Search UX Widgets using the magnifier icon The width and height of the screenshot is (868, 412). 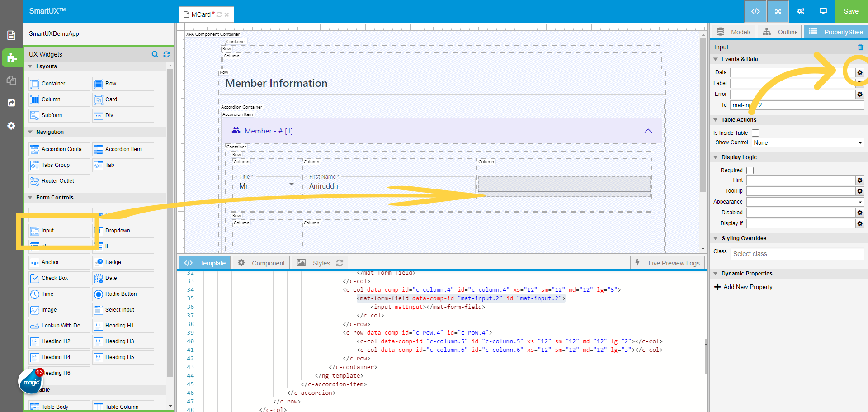[155, 54]
